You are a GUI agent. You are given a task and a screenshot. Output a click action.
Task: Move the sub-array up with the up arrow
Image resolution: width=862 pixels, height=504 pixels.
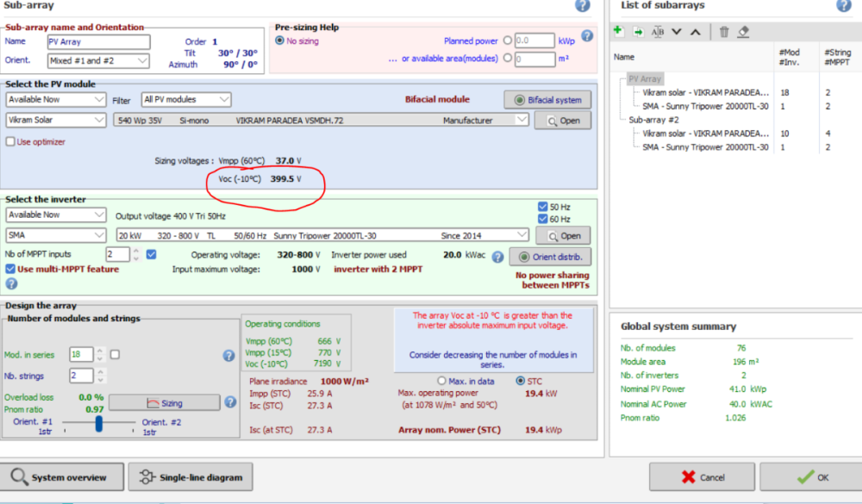tap(695, 32)
